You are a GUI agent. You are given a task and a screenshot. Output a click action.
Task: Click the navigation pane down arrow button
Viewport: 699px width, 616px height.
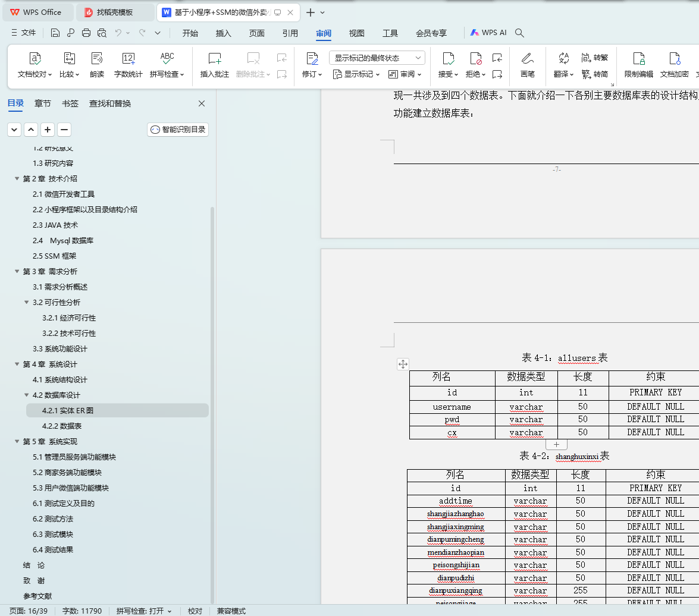tap(14, 130)
